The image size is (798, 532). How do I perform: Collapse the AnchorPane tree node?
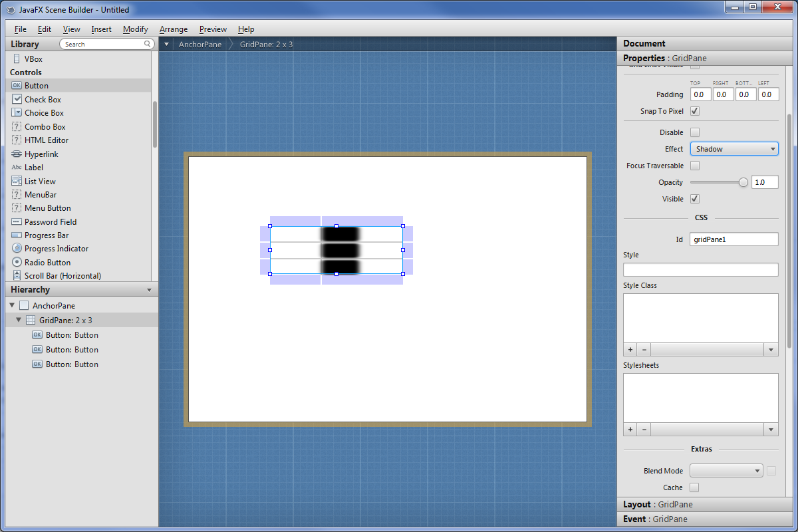pos(12,305)
